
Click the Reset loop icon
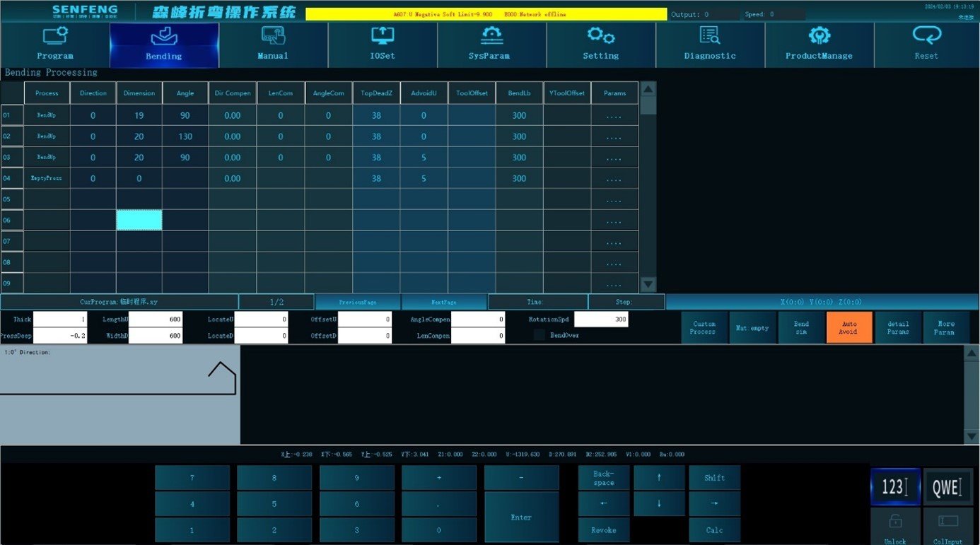tap(926, 35)
